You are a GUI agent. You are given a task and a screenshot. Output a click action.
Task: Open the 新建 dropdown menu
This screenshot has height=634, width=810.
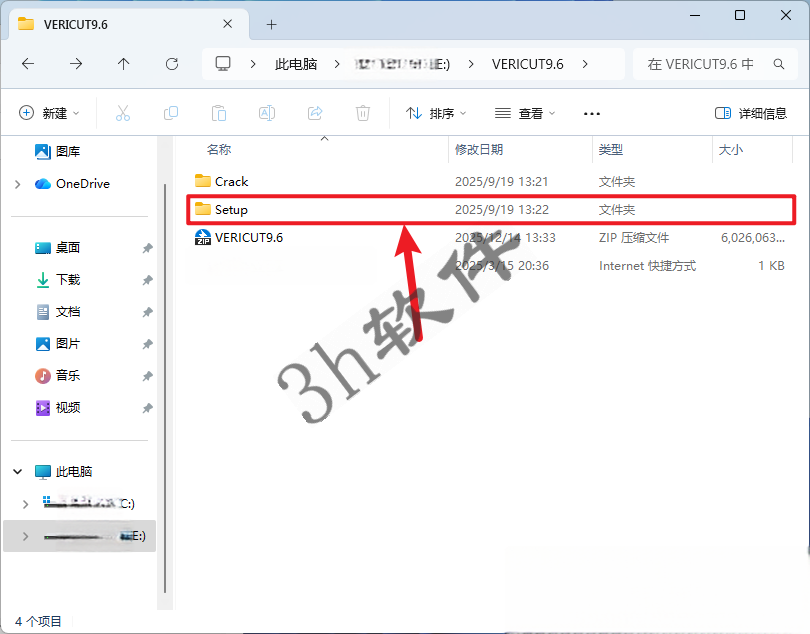coord(49,113)
